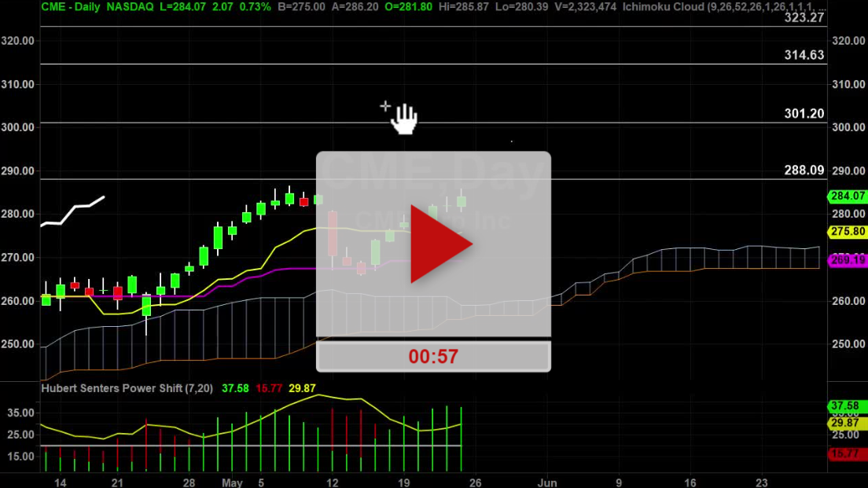Click the 00:57 video duration label
Image resolution: width=868 pixels, height=488 pixels.
(433, 357)
